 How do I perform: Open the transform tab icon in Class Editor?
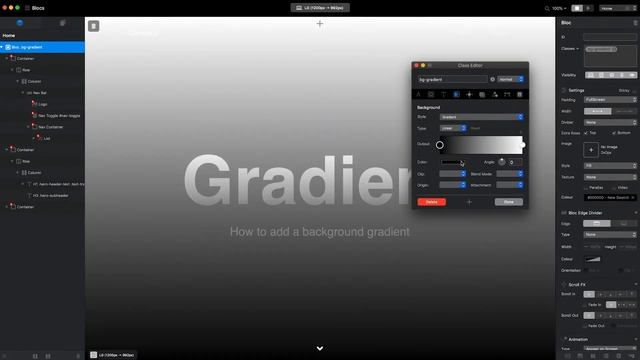click(507, 95)
